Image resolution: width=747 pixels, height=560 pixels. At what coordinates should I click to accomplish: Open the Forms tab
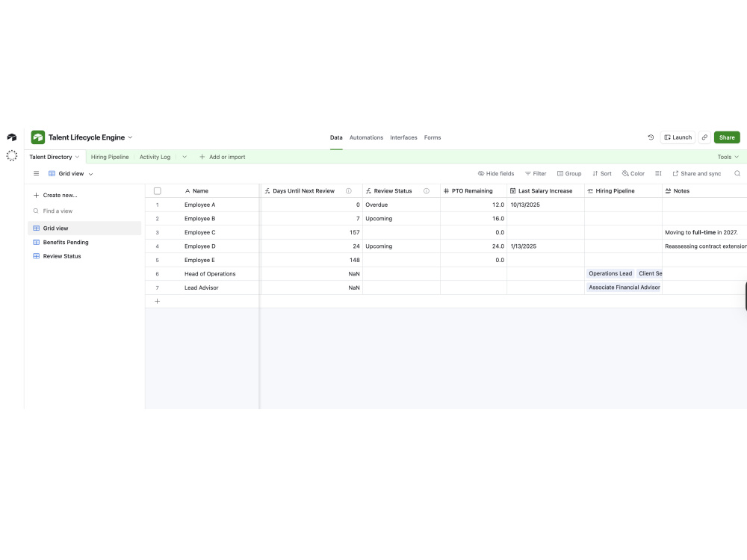pyautogui.click(x=433, y=137)
